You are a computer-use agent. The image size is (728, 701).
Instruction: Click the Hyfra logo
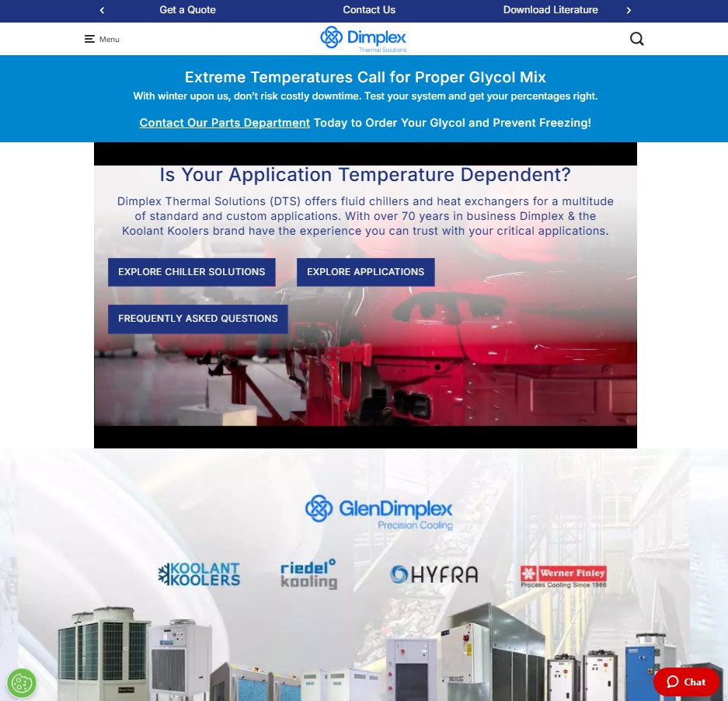click(x=434, y=574)
